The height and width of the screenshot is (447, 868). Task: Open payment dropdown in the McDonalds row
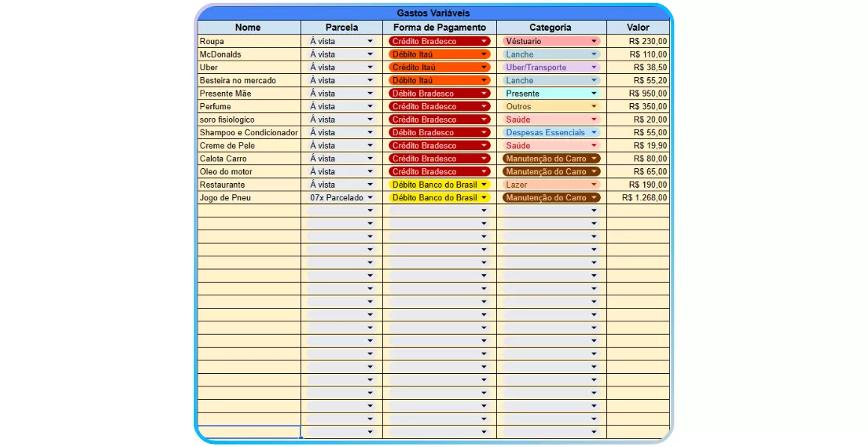point(483,55)
